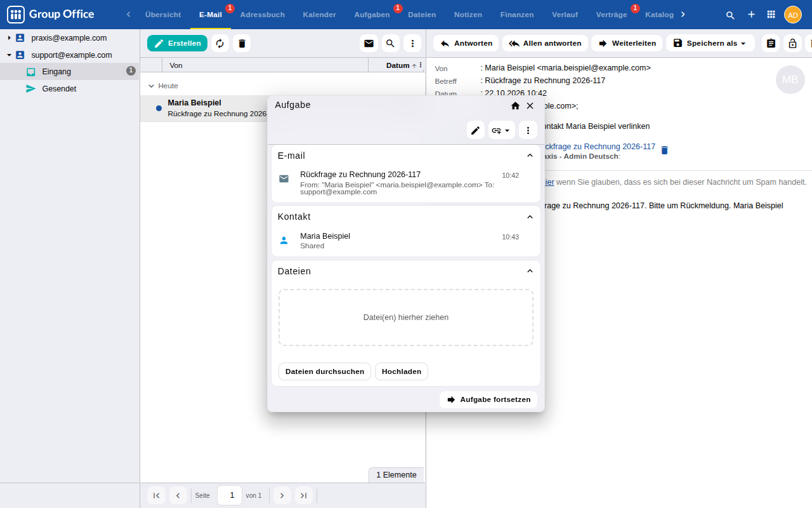Sort the list by Datum column
Screen dimensions: 812x508
click(398, 65)
